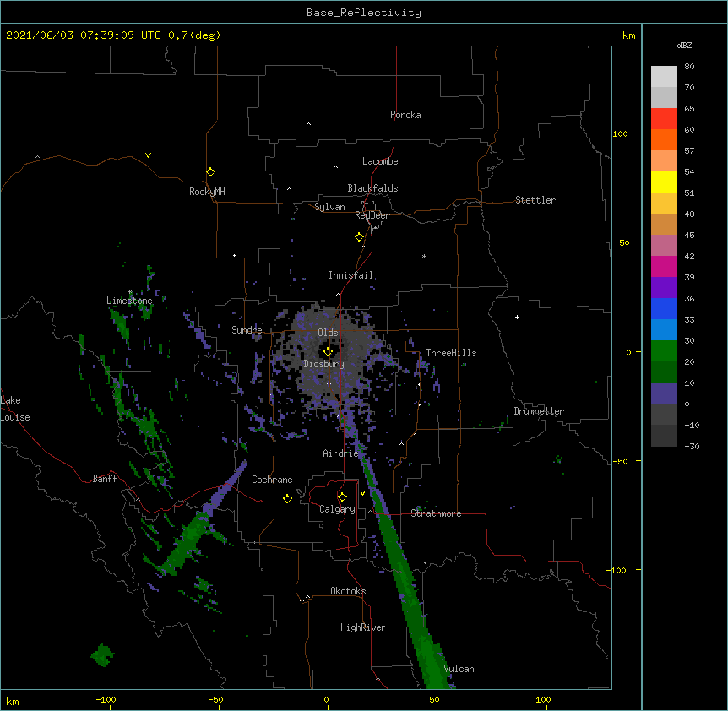728x711 pixels.
Task: Click the light gray 70-80 dBZ swatch
Action: [x=664, y=77]
